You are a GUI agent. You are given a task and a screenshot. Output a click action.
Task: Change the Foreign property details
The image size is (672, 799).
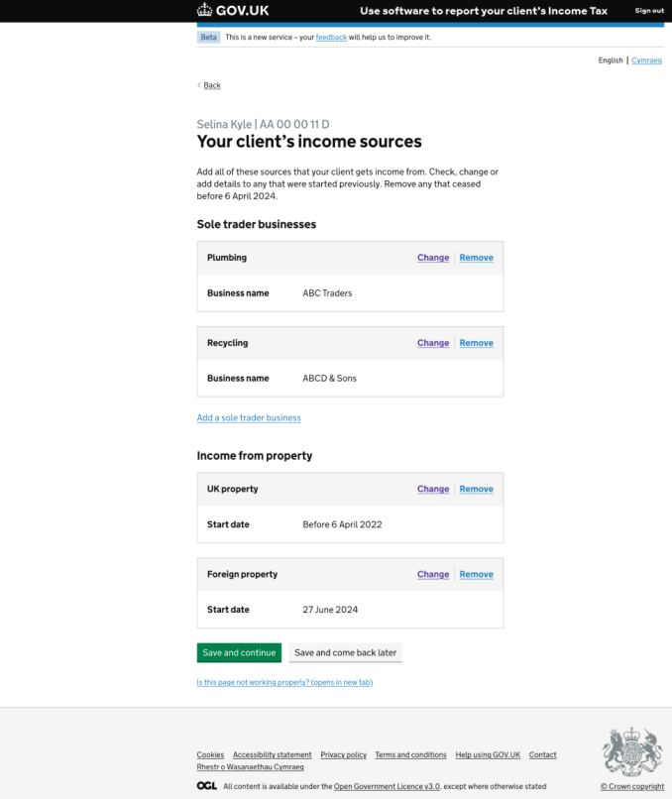point(433,574)
